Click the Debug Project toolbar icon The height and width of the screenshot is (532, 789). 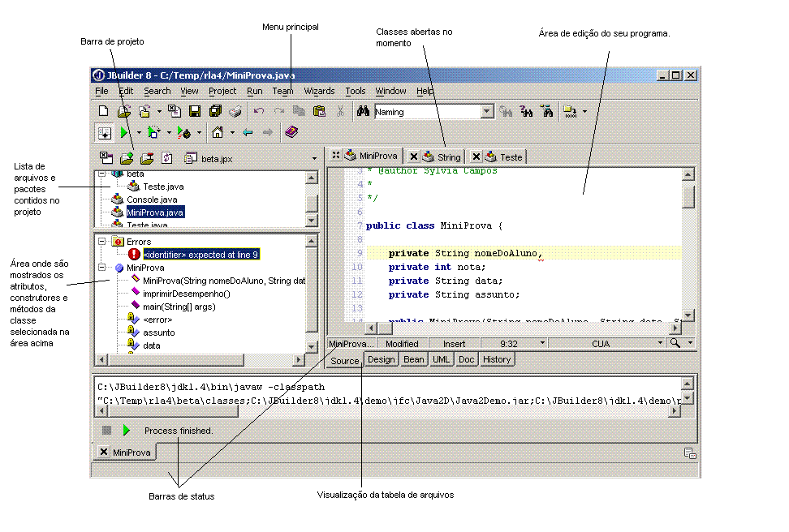tap(153, 133)
